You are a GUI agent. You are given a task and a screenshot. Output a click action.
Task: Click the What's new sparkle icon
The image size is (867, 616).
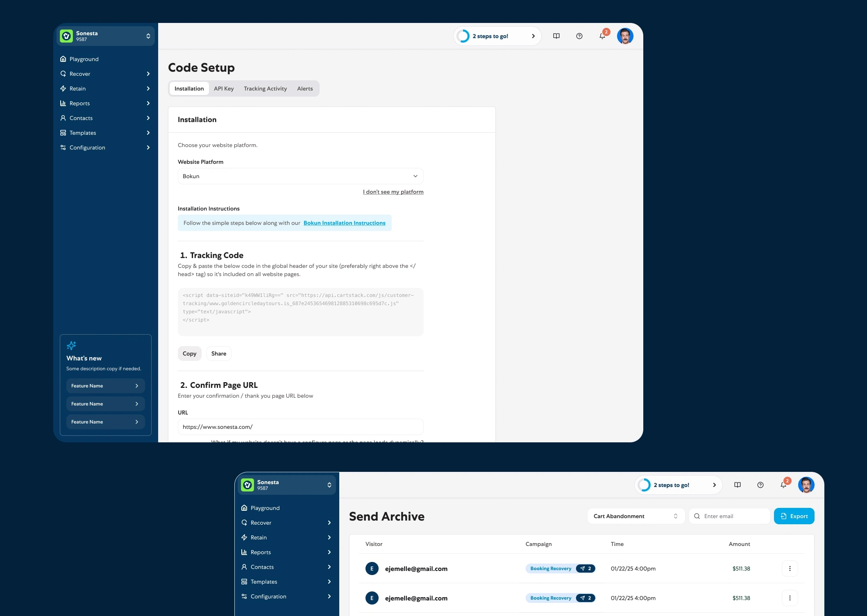pos(71,345)
